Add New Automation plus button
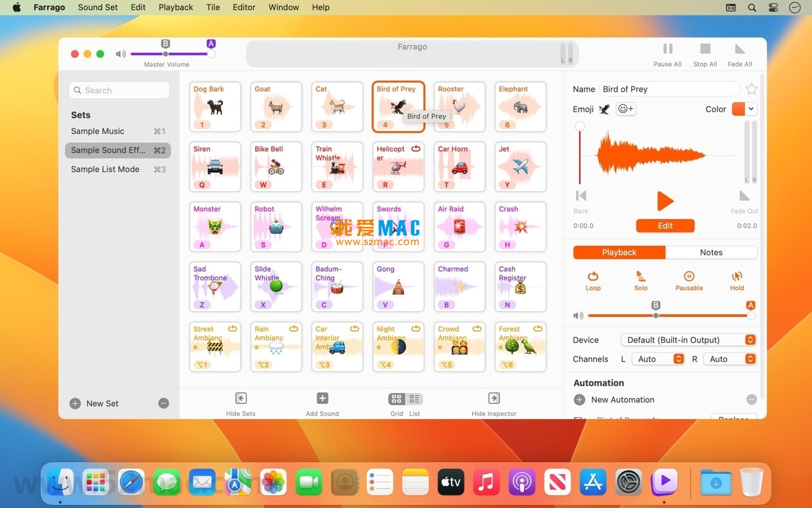Image resolution: width=812 pixels, height=508 pixels. point(579,399)
